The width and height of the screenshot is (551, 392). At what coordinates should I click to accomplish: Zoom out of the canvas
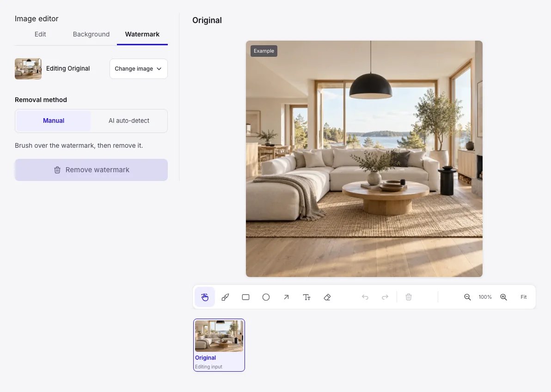(x=467, y=297)
